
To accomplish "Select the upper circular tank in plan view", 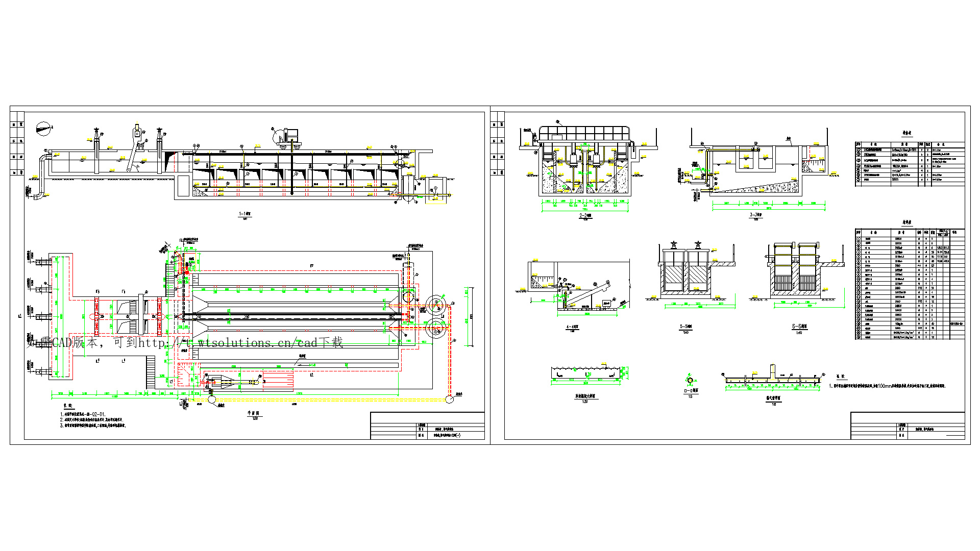I will pyautogui.click(x=436, y=305).
